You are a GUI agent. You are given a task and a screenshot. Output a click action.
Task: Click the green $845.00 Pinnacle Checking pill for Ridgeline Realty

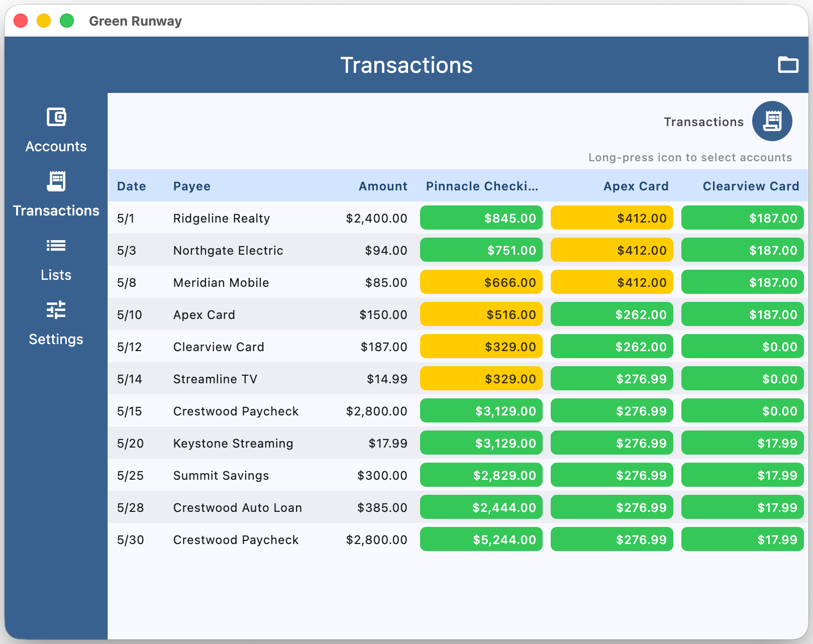481,218
